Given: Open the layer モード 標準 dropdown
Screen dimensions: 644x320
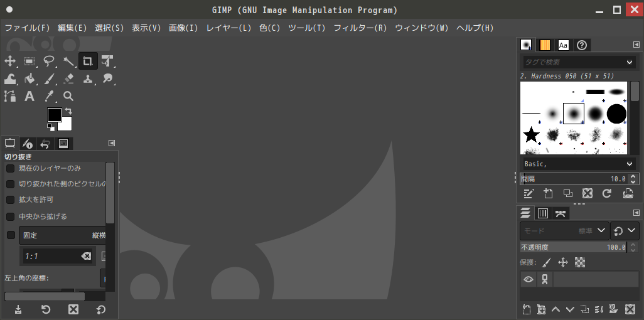Looking at the screenshot, I should click(564, 231).
